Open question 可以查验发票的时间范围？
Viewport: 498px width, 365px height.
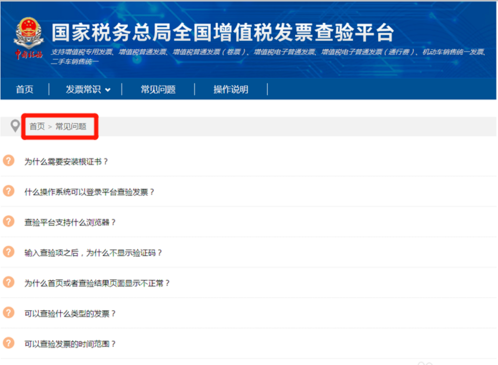70,344
